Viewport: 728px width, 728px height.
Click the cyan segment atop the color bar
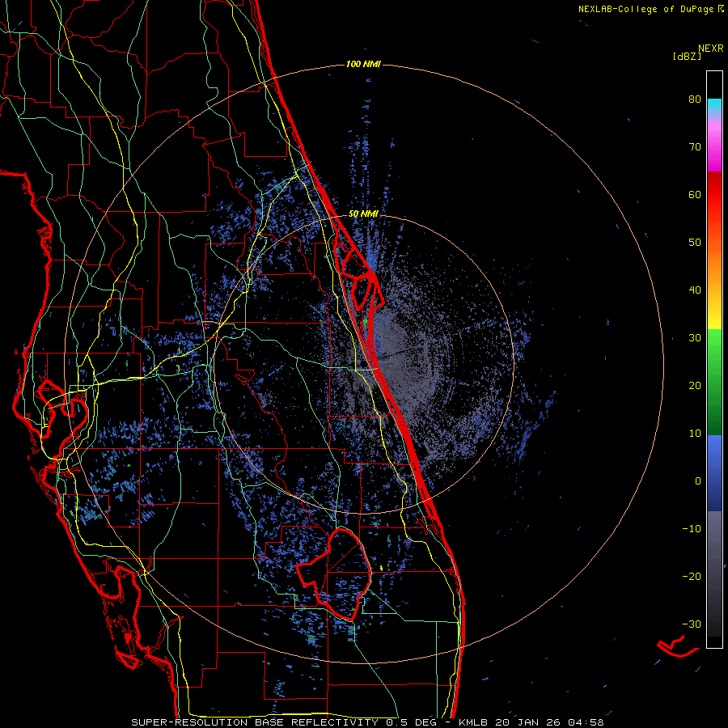[714, 106]
